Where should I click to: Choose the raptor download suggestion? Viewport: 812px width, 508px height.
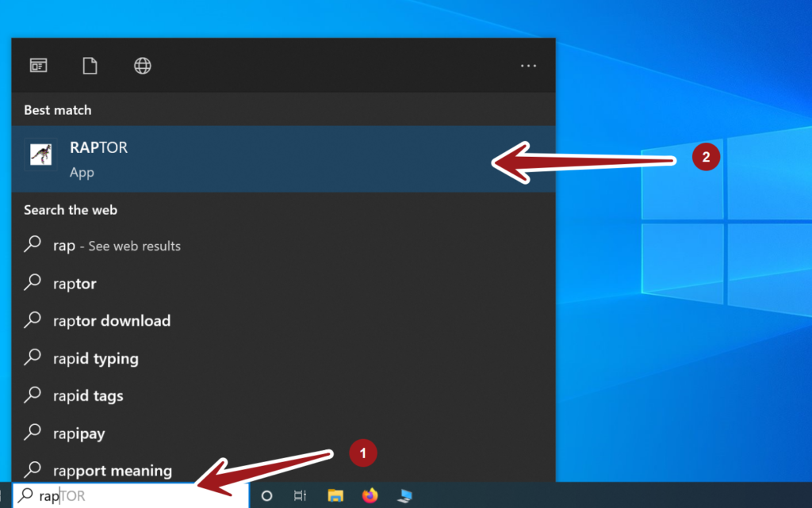pyautogui.click(x=112, y=320)
